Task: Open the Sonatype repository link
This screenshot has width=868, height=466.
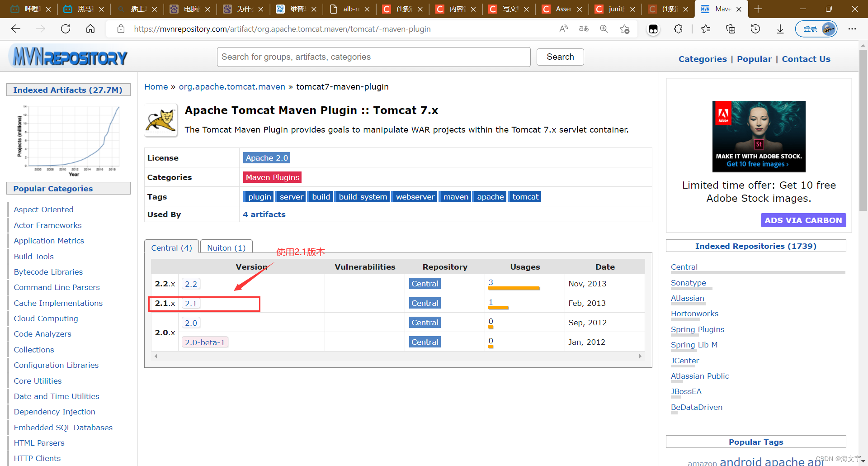Action: (x=688, y=283)
